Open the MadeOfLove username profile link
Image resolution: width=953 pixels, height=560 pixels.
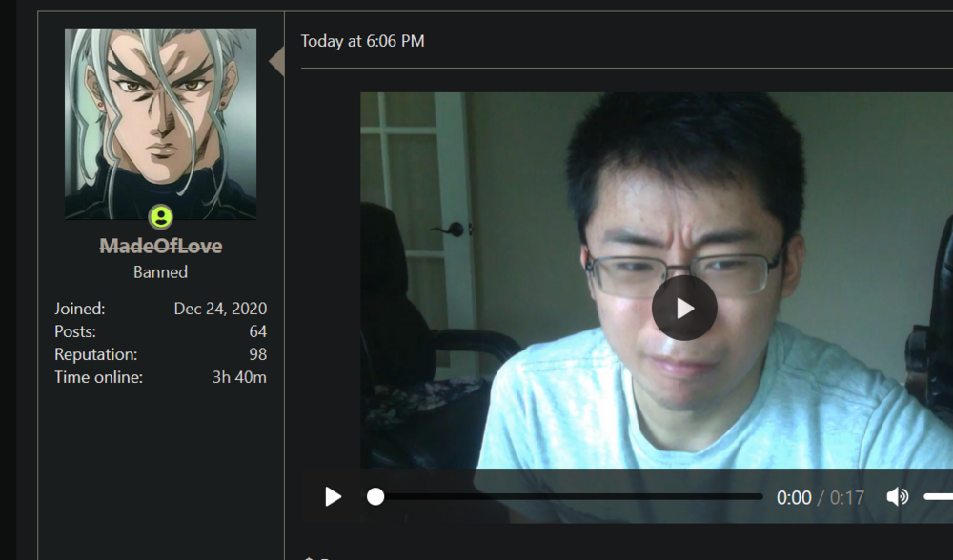point(160,246)
